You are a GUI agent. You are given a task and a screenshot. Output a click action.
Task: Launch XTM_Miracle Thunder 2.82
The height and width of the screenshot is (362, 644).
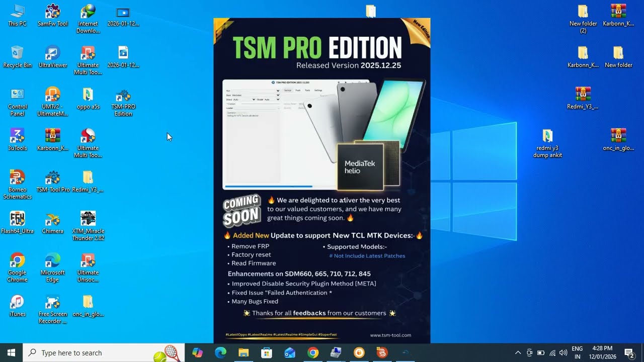(88, 226)
